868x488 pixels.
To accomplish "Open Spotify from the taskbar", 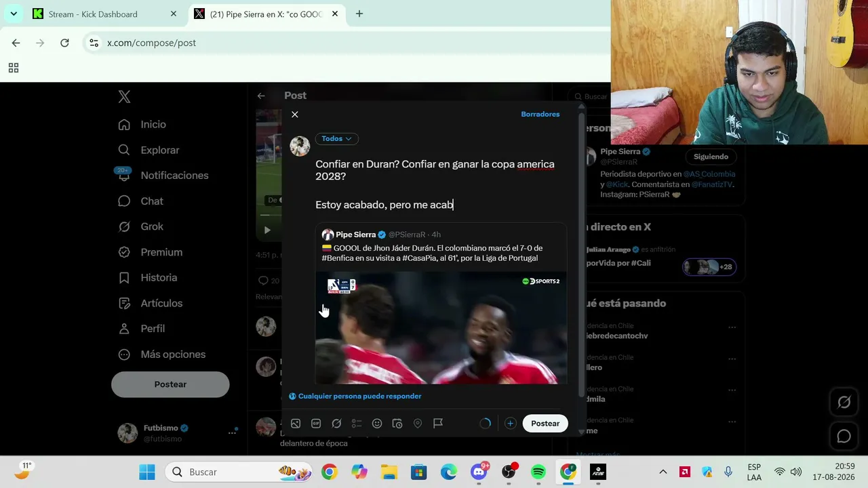I will click(538, 472).
